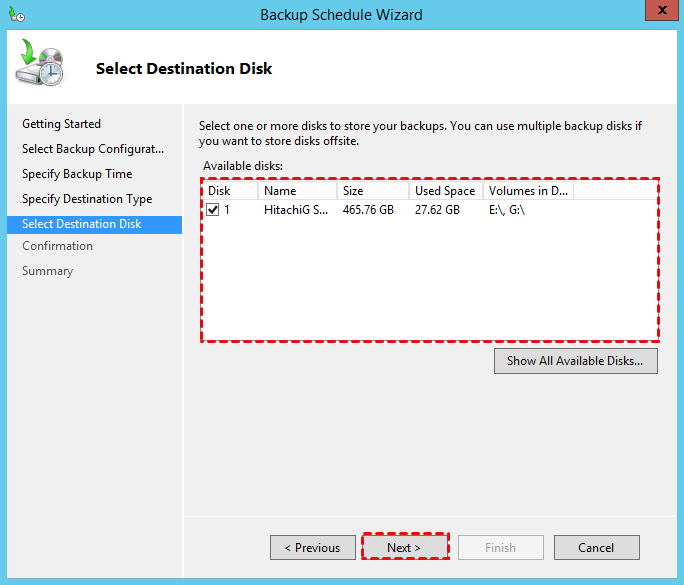The width and height of the screenshot is (684, 585).
Task: Click the wizard icon in title bar
Action: tap(16, 15)
